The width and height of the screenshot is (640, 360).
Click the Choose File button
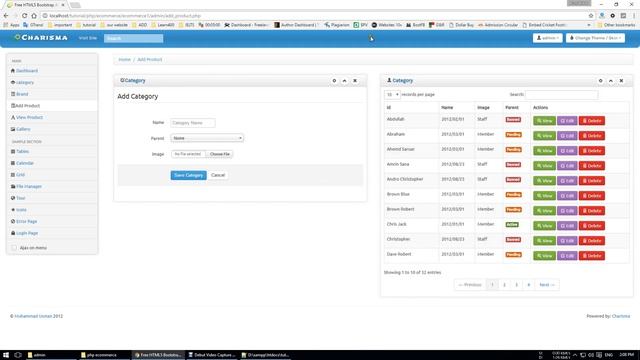[x=220, y=154]
